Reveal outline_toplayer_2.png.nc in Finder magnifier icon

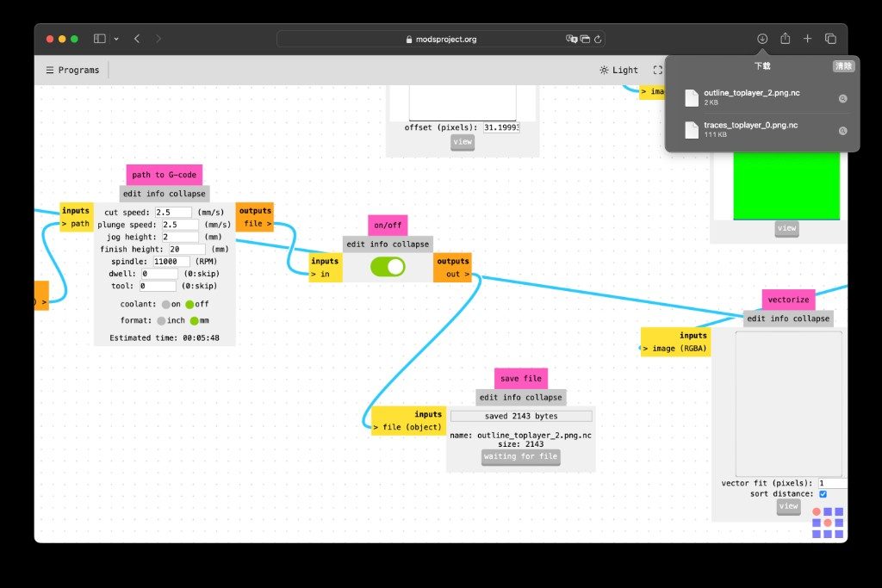click(842, 98)
